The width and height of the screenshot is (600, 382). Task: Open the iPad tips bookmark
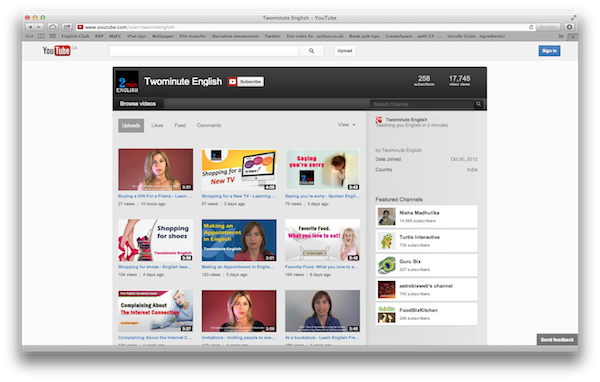point(137,36)
